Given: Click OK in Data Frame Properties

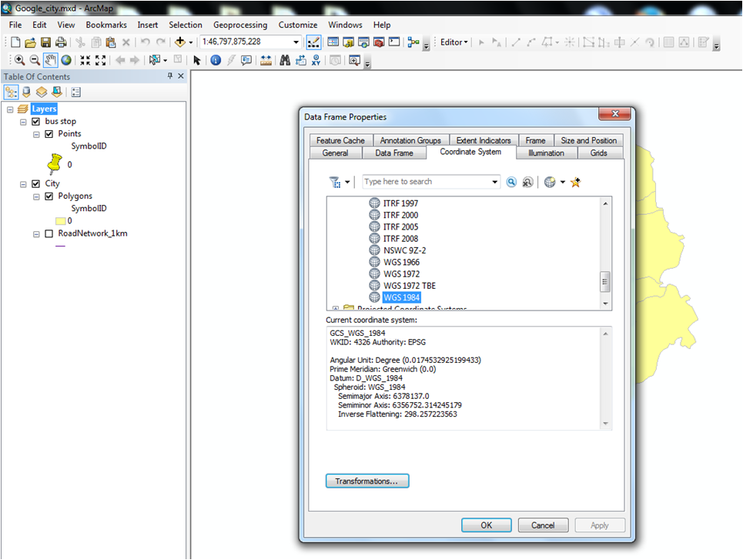Looking at the screenshot, I should point(486,525).
